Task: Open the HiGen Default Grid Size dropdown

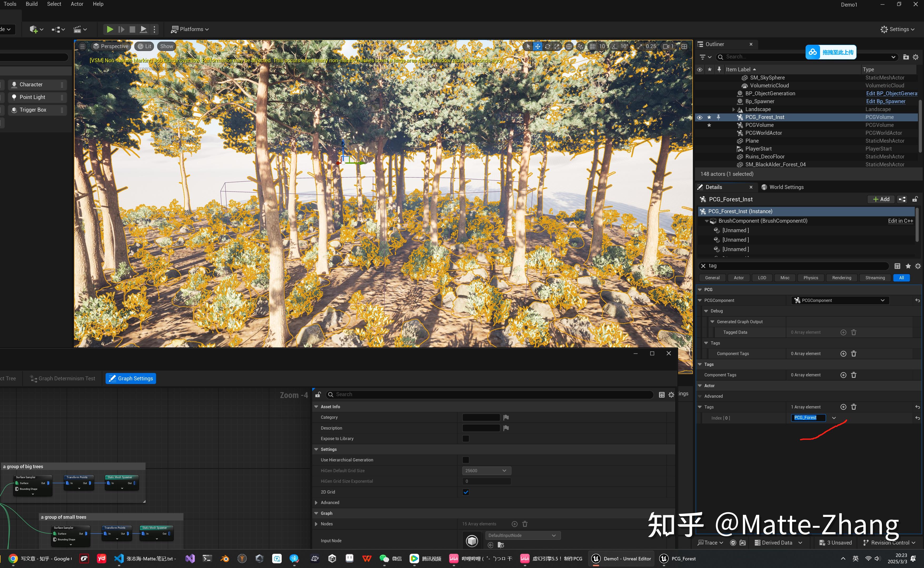Action: click(x=486, y=470)
